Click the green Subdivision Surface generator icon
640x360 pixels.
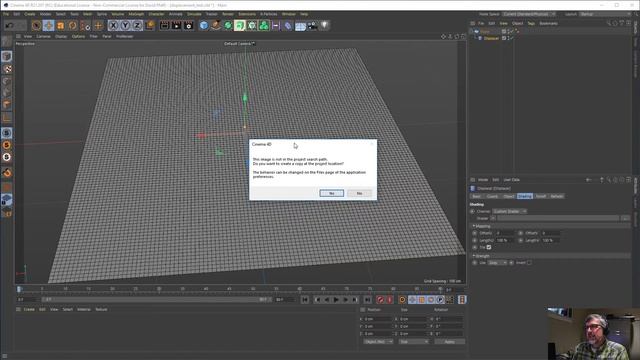pyautogui.click(x=228, y=26)
